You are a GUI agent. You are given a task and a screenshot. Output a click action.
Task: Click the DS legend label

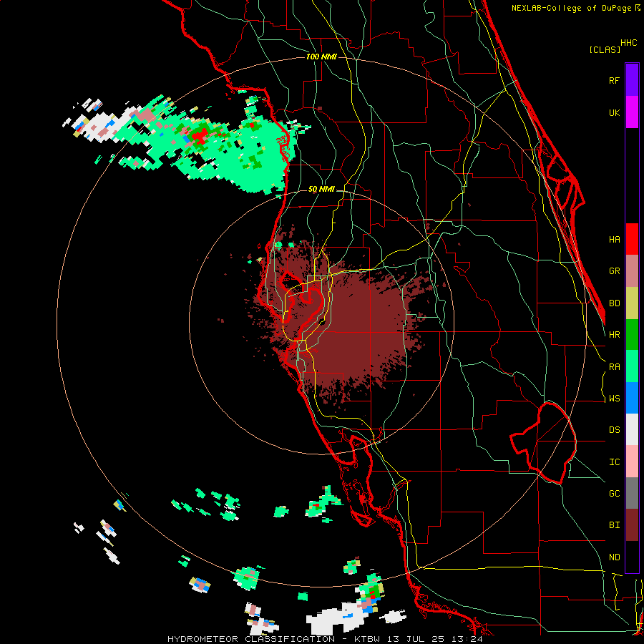614,430
